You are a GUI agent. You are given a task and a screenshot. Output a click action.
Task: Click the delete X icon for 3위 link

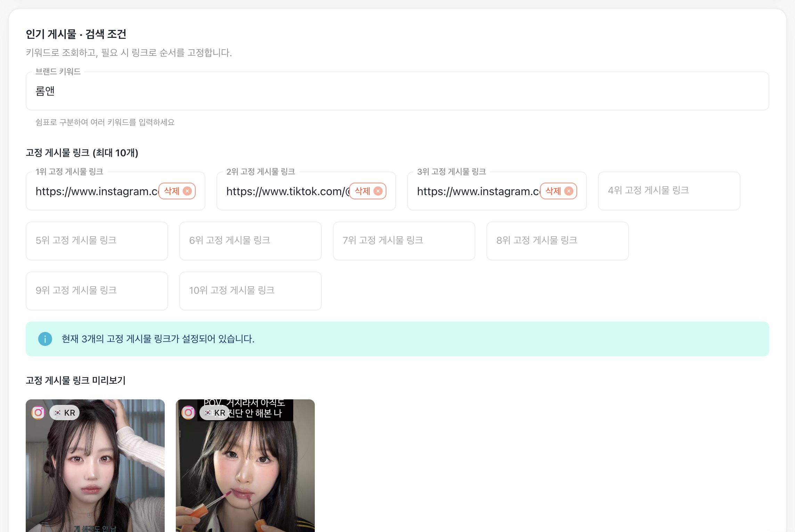click(569, 191)
